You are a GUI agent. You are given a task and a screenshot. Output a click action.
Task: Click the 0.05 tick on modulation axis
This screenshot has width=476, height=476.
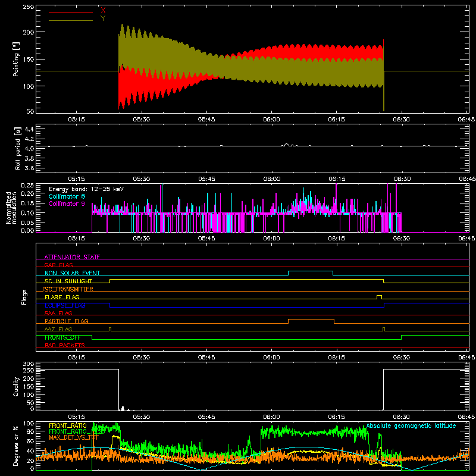[27, 223]
